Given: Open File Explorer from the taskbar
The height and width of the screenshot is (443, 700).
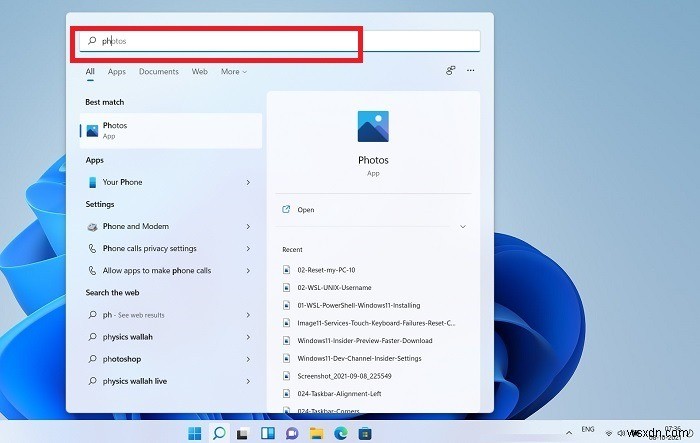Looking at the screenshot, I should pos(317,433).
